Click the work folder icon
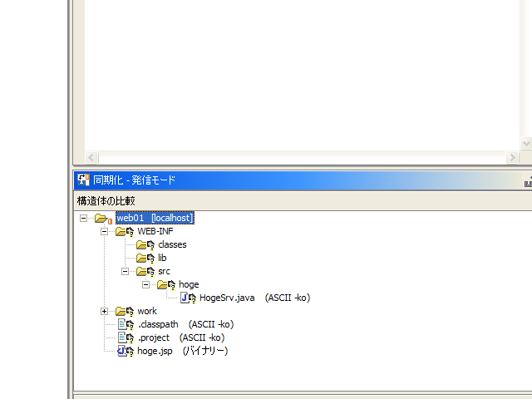This screenshot has height=399, width=532. [125, 311]
